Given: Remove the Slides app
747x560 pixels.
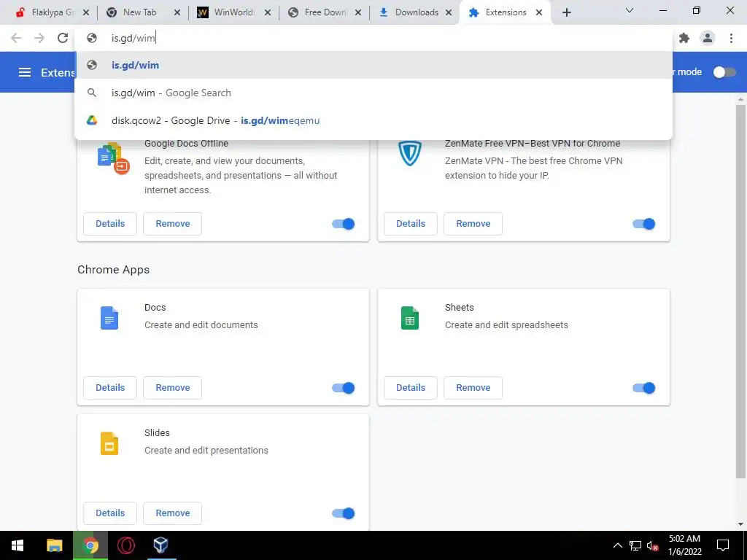Looking at the screenshot, I should point(172,513).
